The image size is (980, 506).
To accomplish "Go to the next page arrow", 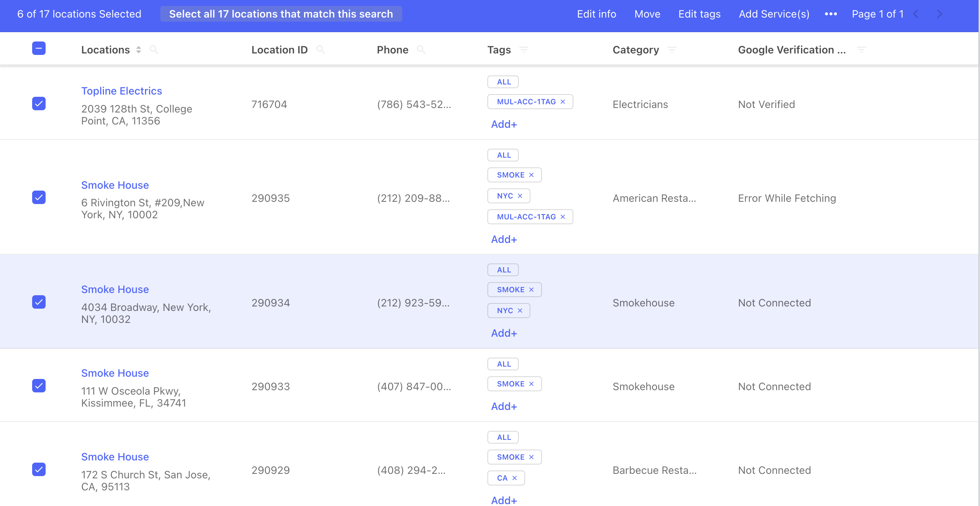I will [x=940, y=14].
